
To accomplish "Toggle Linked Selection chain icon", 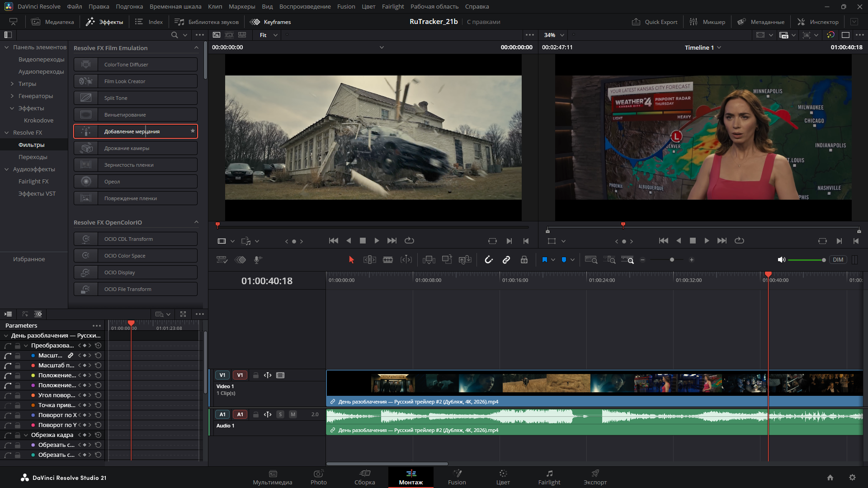I will 506,260.
